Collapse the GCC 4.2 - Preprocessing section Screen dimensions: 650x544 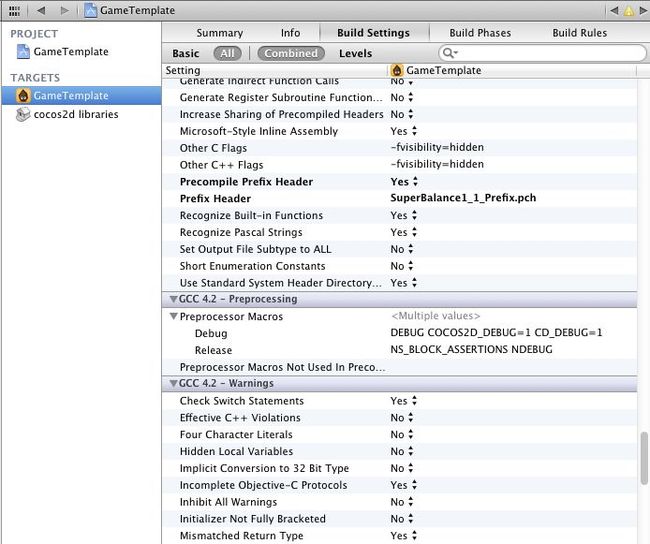[x=174, y=299]
